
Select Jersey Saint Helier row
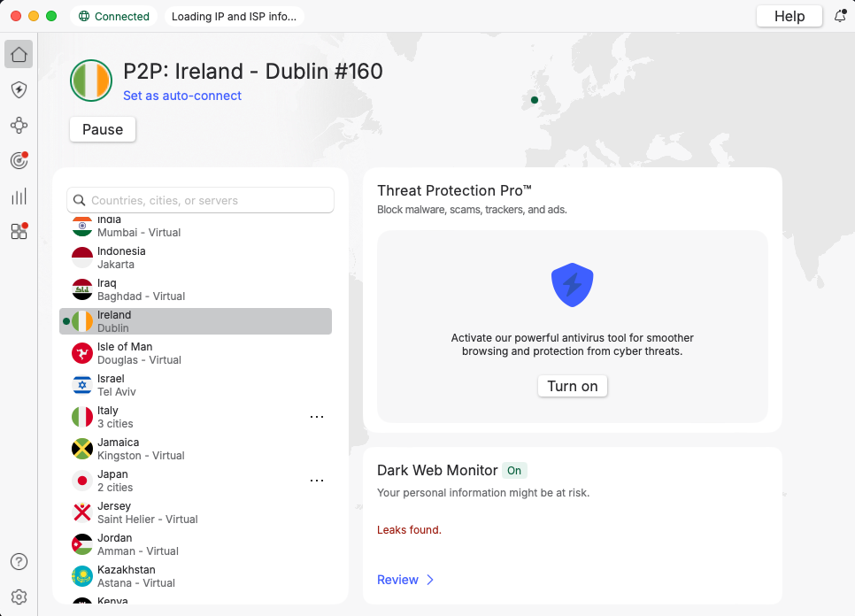196,512
